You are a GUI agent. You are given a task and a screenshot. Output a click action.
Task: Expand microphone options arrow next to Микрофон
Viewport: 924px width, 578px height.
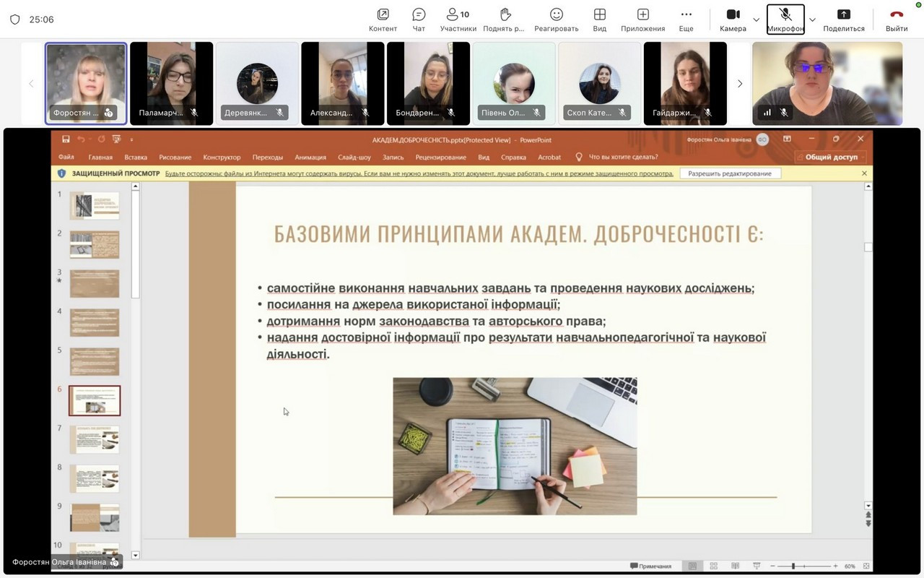point(813,20)
